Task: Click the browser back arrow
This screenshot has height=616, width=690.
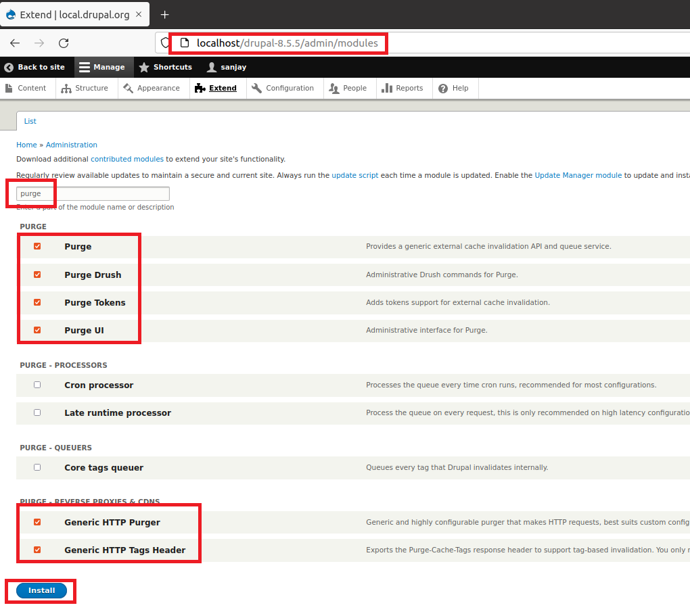Action: (15, 43)
